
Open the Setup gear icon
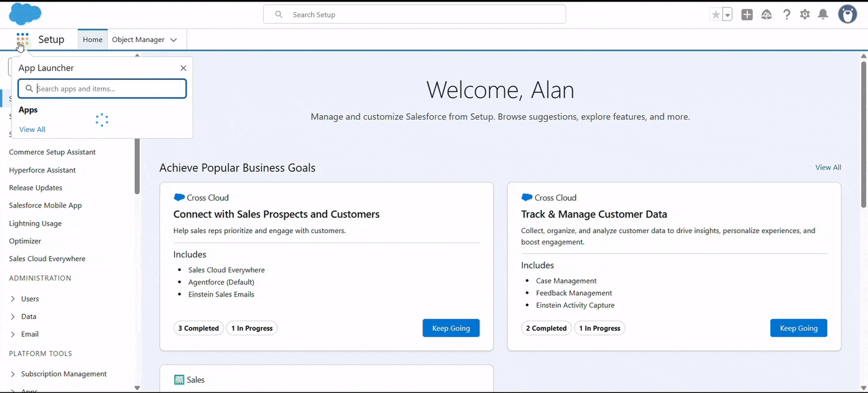(x=805, y=15)
